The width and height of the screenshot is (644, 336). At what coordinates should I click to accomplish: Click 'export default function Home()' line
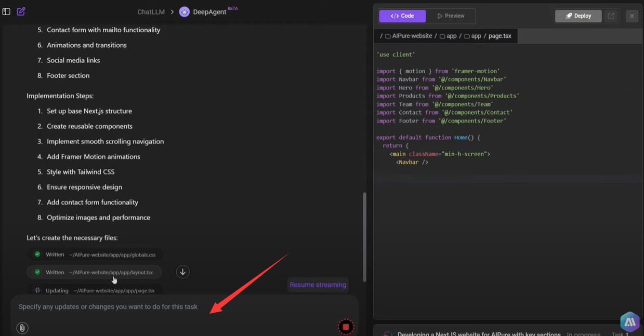pos(428,138)
